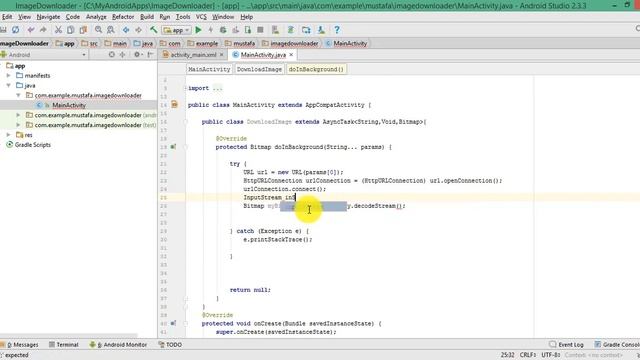
Task: Expand the manifests folder
Action: point(9,76)
